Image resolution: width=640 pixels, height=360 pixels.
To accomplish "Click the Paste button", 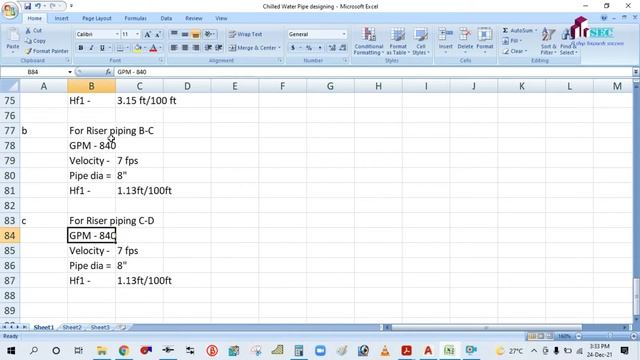I will tap(13, 41).
